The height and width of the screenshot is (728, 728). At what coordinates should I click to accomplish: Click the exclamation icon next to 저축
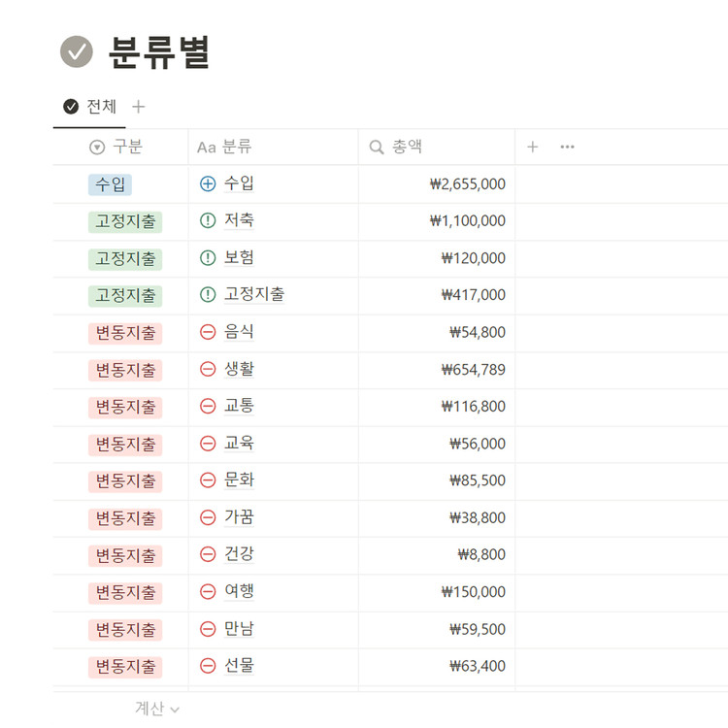pyautogui.click(x=208, y=220)
